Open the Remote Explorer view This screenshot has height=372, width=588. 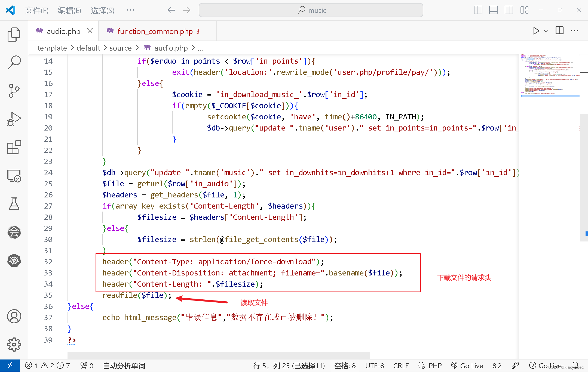pos(14,176)
